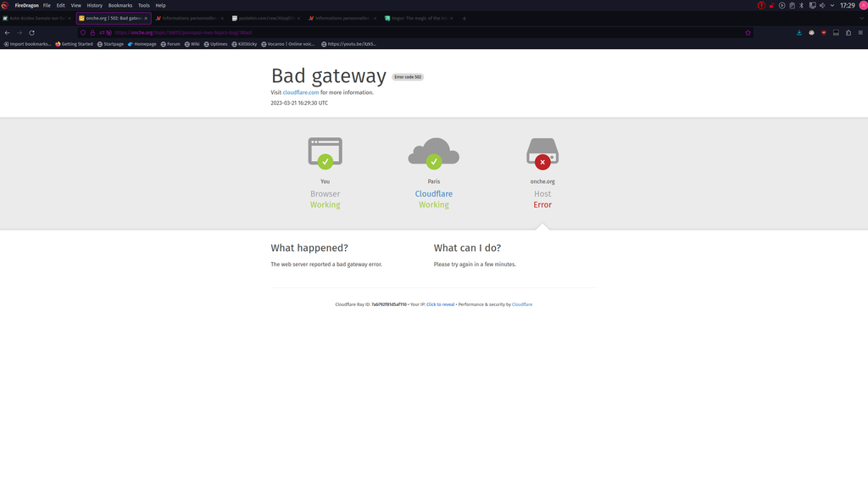Open the Bluetooth tray icon
868x489 pixels.
(802, 6)
